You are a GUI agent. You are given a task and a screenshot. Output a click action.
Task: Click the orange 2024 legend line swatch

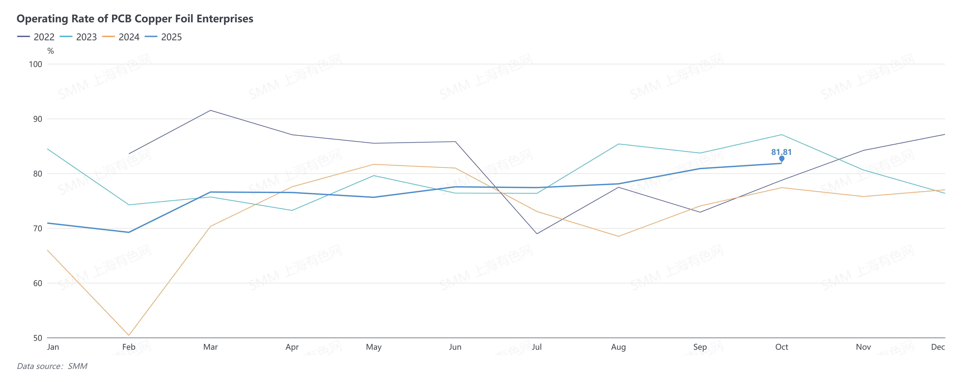(108, 37)
